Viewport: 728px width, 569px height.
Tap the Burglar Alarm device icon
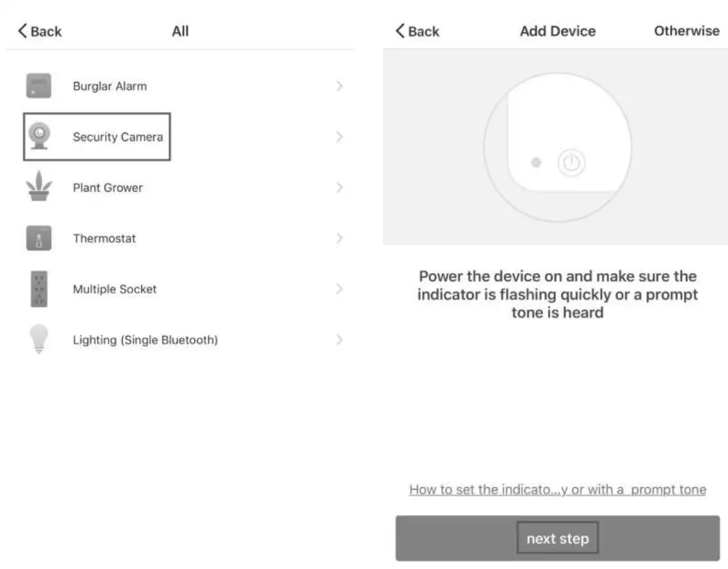pos(39,86)
